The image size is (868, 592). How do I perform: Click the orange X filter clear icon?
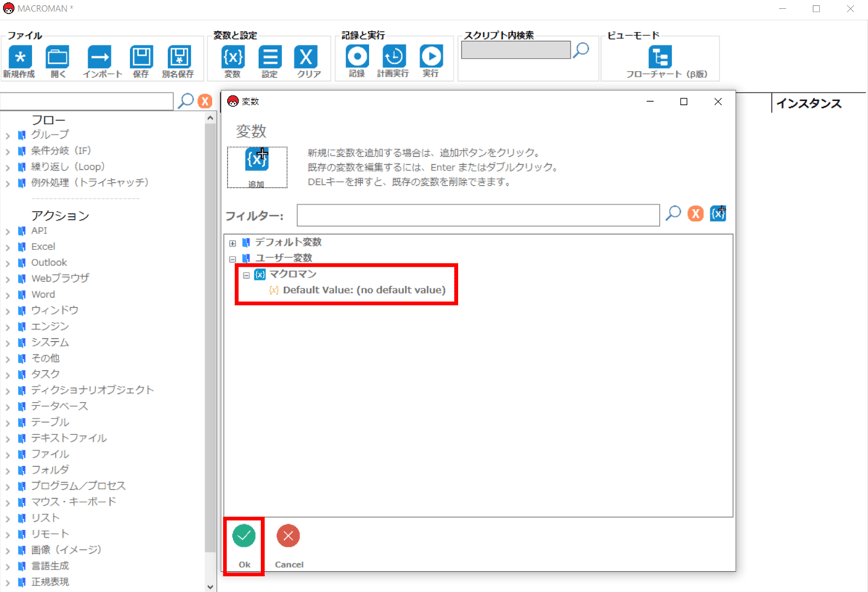(696, 214)
